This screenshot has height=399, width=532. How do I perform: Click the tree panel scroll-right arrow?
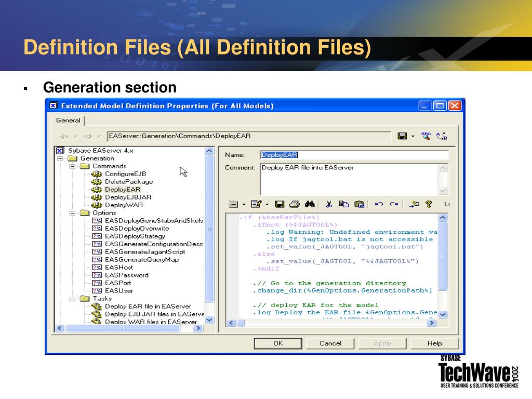pos(198,328)
